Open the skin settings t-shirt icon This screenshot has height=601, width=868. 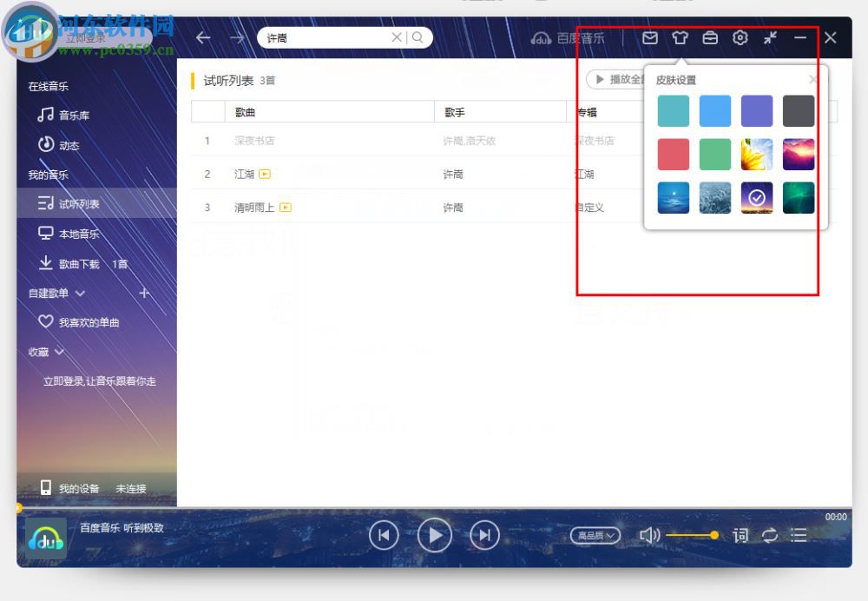coord(681,37)
